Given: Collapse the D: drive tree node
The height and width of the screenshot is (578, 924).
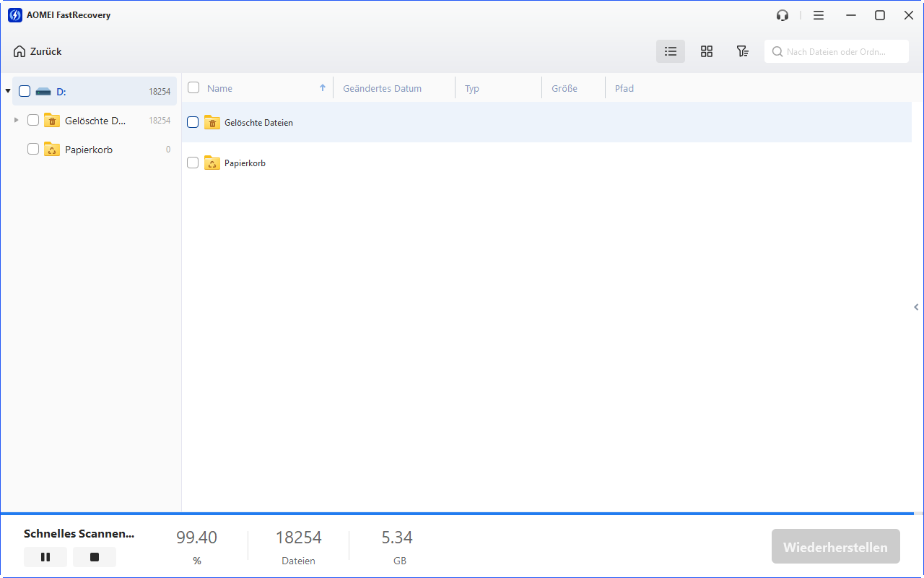Looking at the screenshot, I should (x=8, y=91).
